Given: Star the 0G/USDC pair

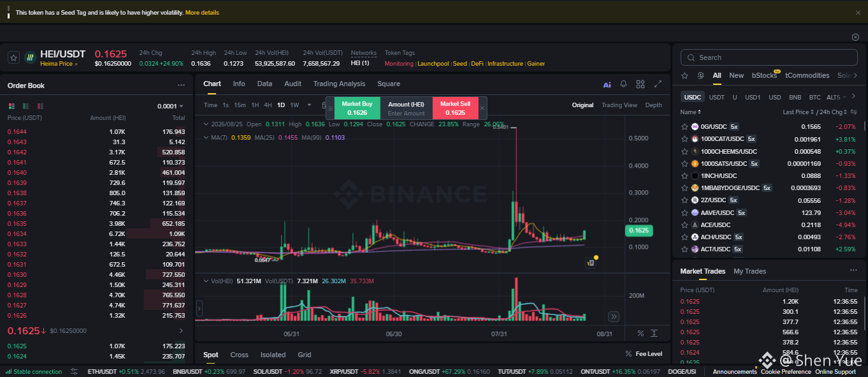Looking at the screenshot, I should coord(684,127).
